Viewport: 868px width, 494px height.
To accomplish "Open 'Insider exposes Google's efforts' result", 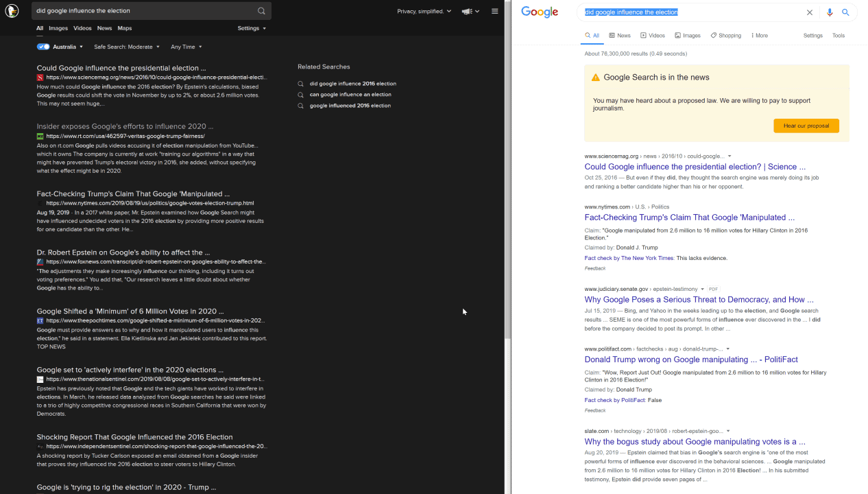I will click(125, 126).
